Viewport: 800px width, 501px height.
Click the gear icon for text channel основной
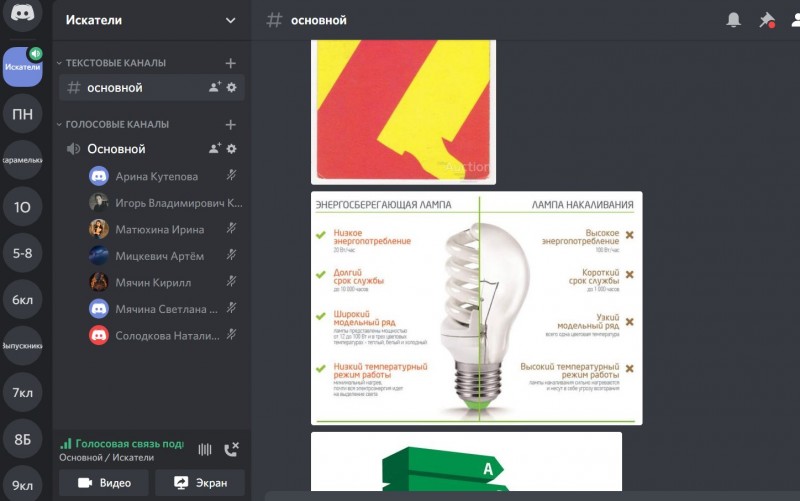(231, 88)
